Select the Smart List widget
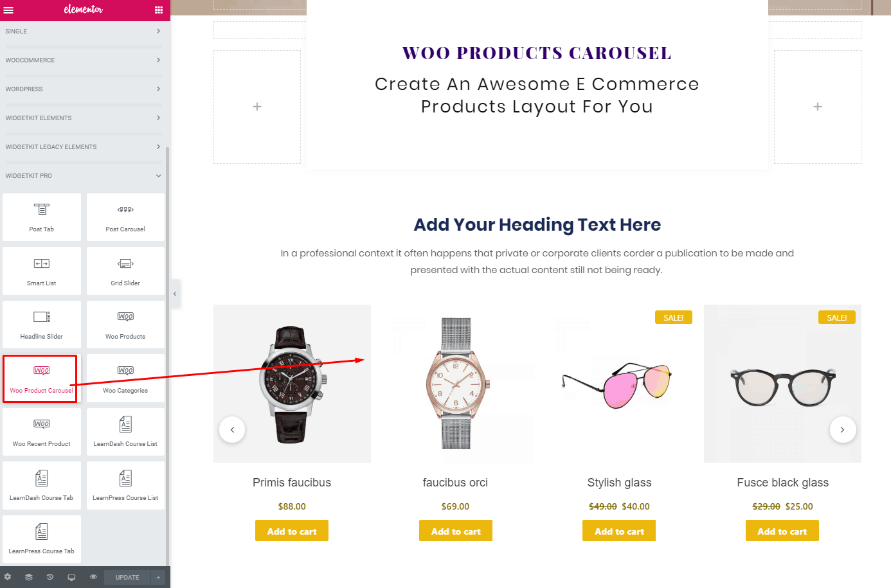 [42, 271]
